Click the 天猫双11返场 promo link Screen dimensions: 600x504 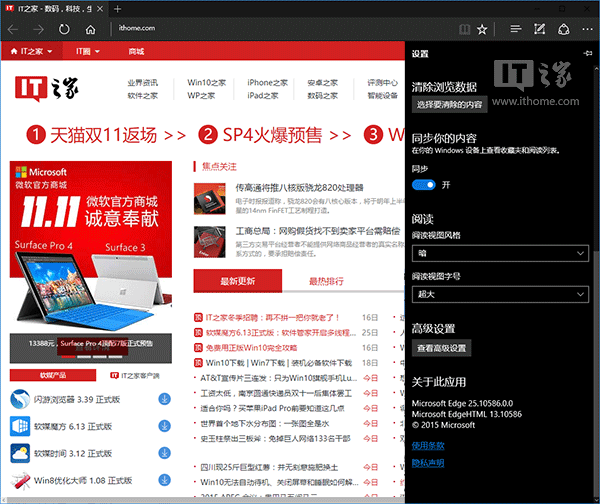pos(106,135)
